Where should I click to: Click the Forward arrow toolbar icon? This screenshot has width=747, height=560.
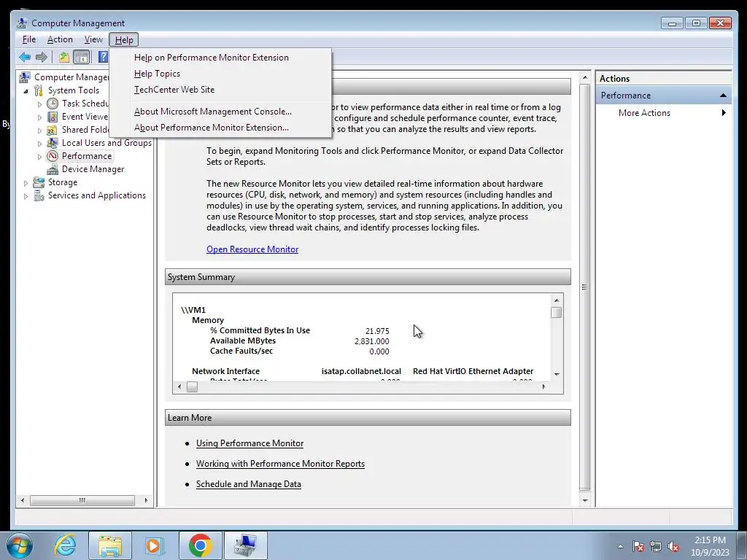click(42, 58)
